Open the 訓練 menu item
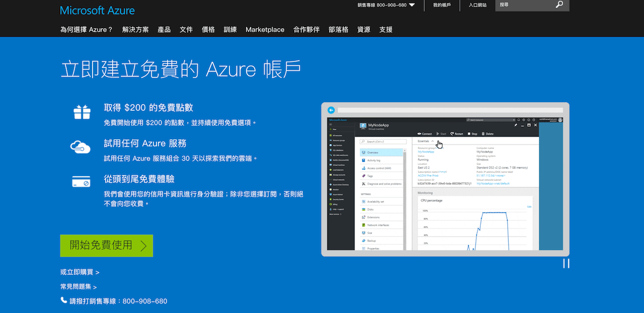644x313 pixels. 230,30
